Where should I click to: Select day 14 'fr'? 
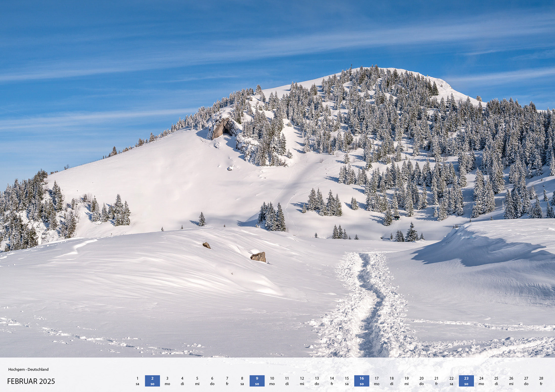click(x=332, y=381)
